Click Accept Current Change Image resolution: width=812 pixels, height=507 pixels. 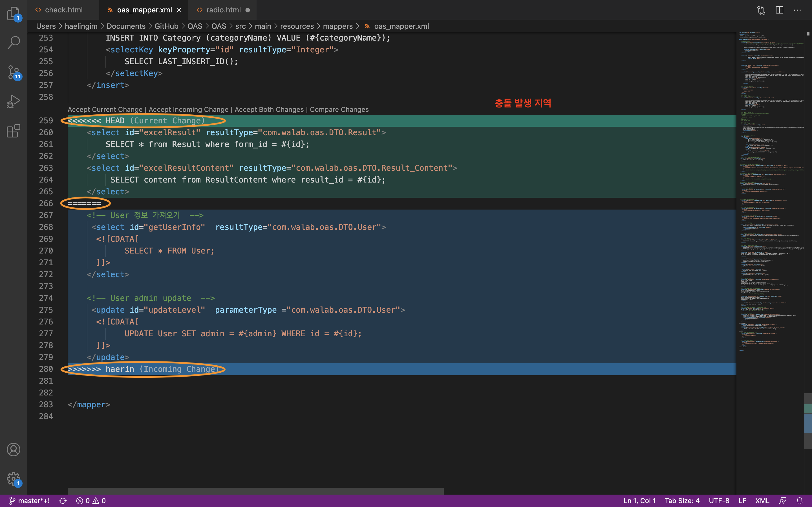tap(105, 110)
